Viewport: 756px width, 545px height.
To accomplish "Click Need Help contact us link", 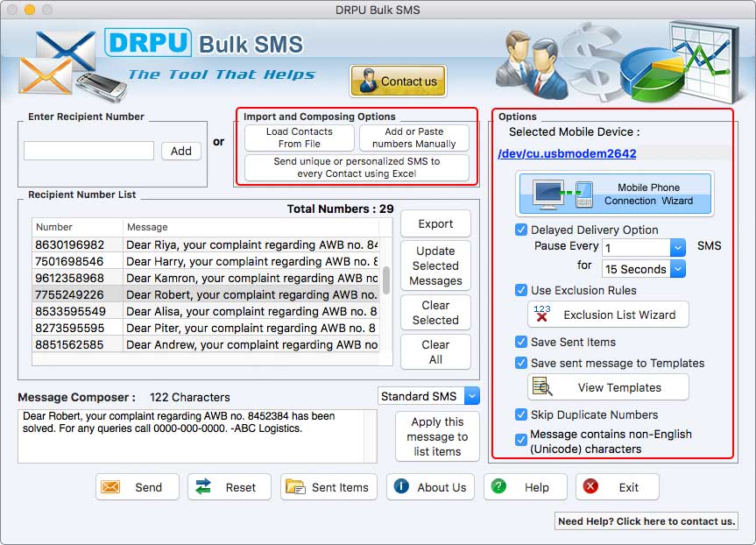I will tap(646, 520).
